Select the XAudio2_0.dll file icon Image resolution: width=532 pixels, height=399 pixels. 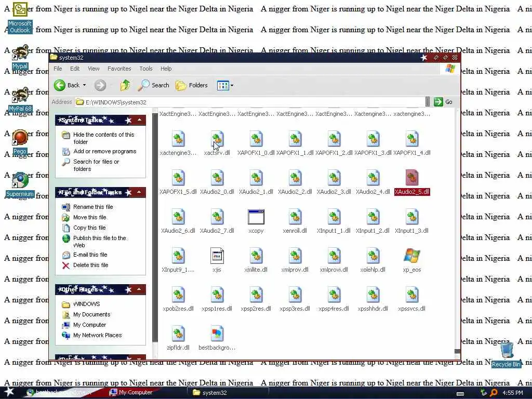click(217, 178)
